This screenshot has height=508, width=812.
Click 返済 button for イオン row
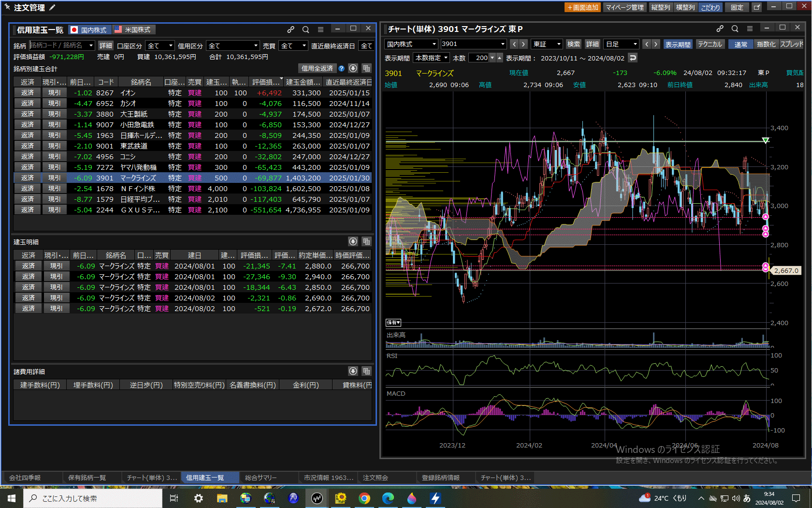28,92
